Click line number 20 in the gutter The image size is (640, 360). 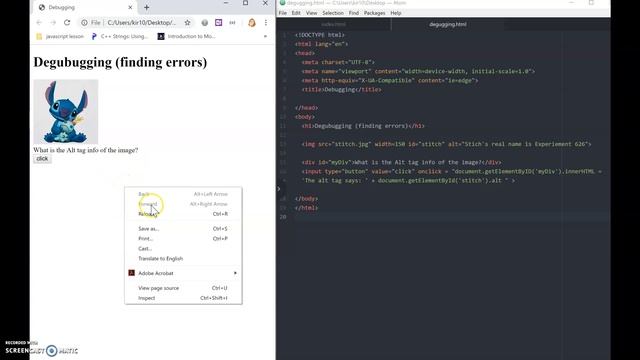point(283,217)
